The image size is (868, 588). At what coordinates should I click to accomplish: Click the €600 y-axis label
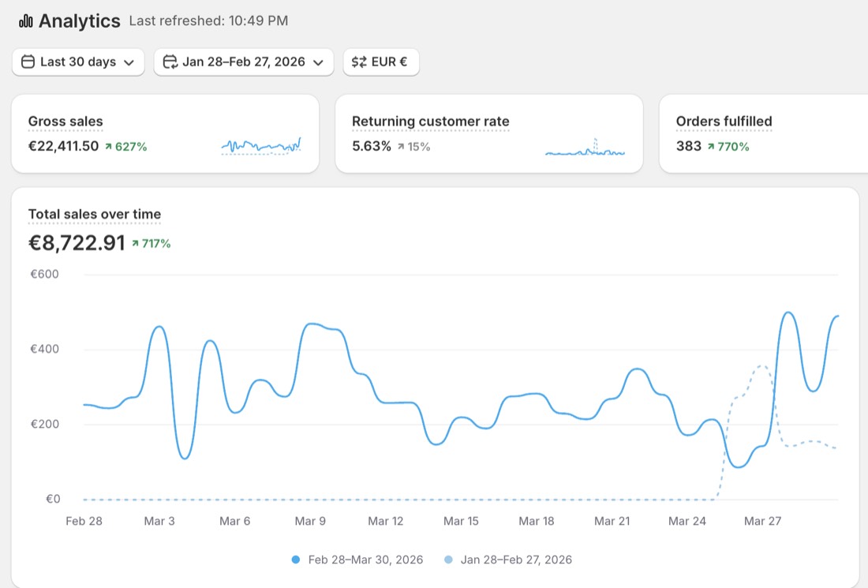tap(44, 274)
